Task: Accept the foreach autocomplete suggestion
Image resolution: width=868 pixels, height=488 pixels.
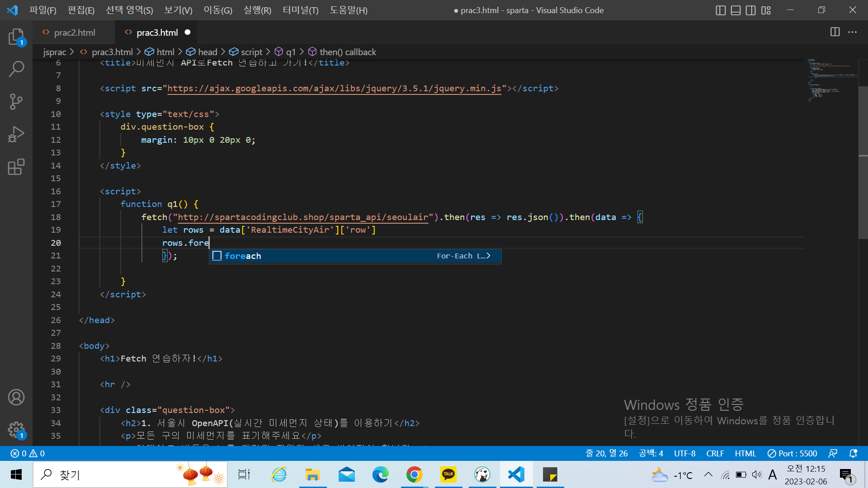Action: [355, 256]
